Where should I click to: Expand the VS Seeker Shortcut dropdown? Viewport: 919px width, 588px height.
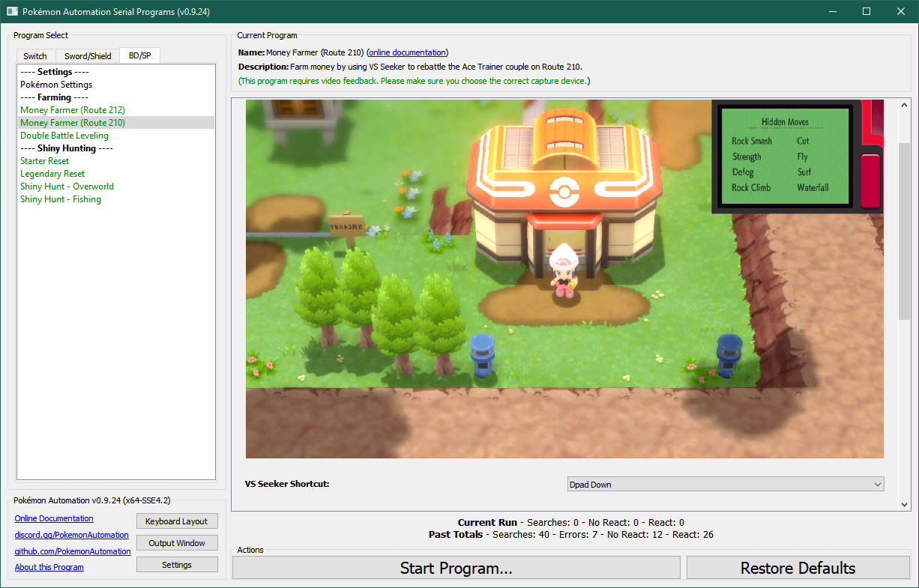726,485
